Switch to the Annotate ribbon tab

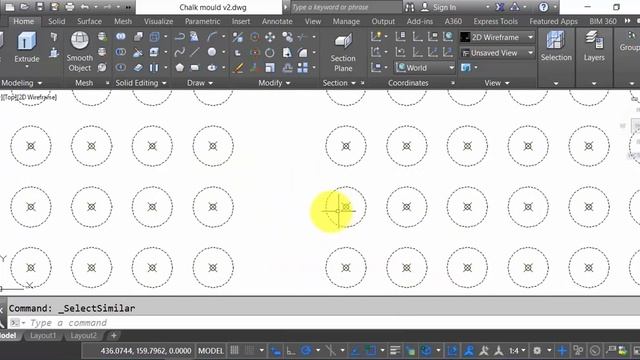tap(277, 21)
